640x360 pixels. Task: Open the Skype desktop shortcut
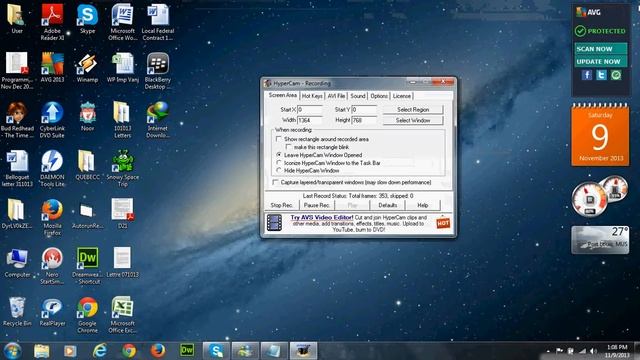coord(87,18)
